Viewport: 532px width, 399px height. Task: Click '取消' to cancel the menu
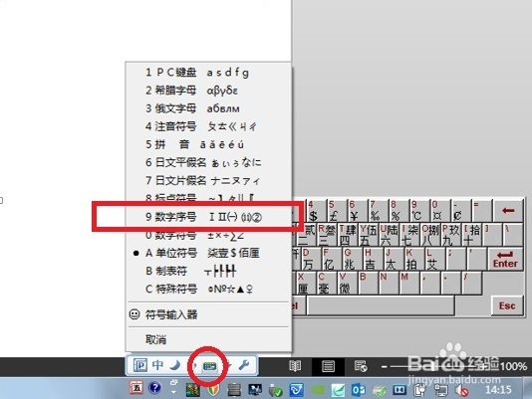click(x=208, y=339)
